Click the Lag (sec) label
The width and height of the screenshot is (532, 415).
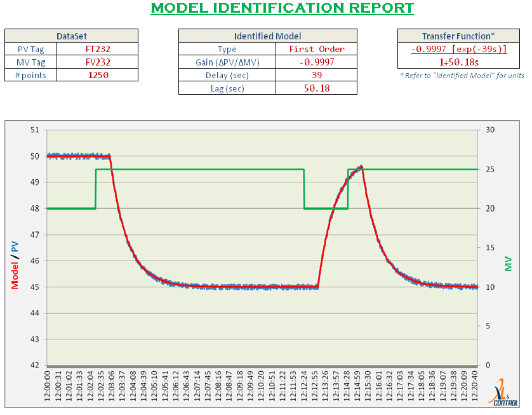(227, 88)
